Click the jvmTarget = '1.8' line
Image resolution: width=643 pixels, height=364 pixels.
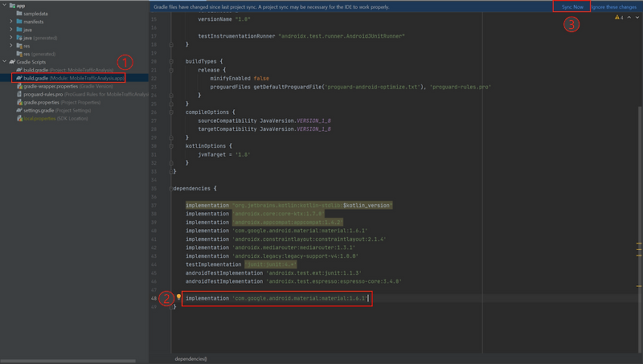224,154
